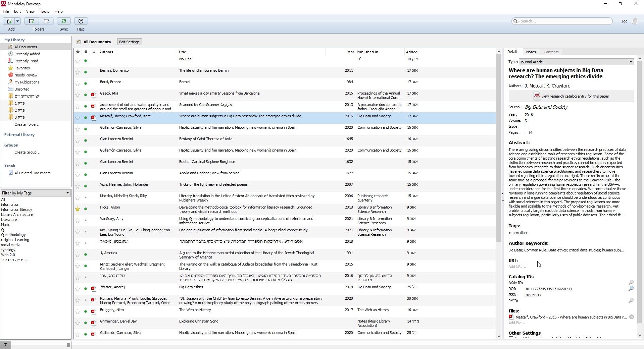Click the Add URL... link
The height and width of the screenshot is (349, 644).
click(517, 267)
